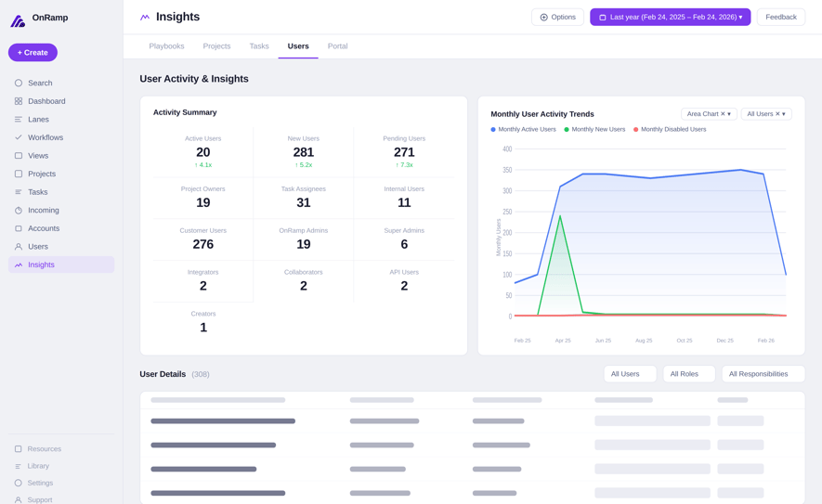Click the Monthly User Activity Trends title

pyautogui.click(x=542, y=114)
